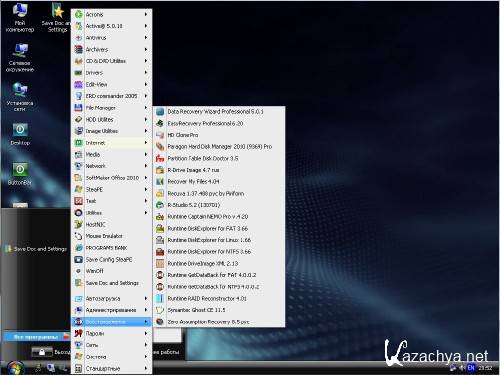
Task: Launch EasyRecovery Professional 6.20
Action: click(219, 123)
